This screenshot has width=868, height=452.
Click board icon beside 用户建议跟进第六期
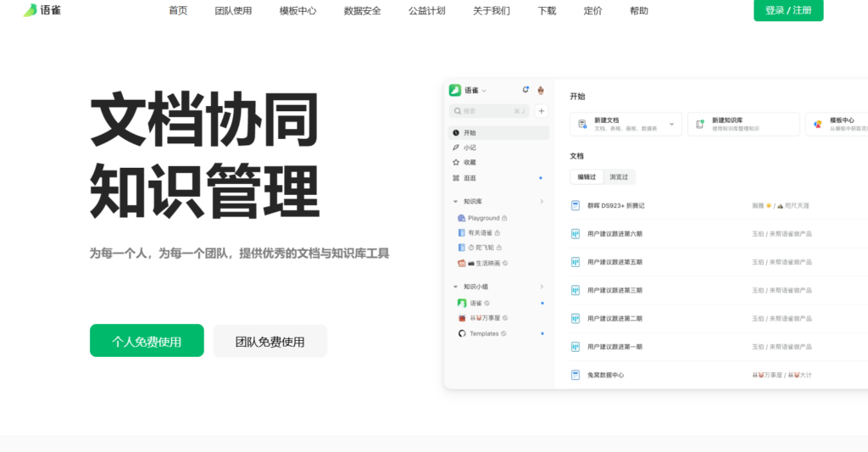576,234
